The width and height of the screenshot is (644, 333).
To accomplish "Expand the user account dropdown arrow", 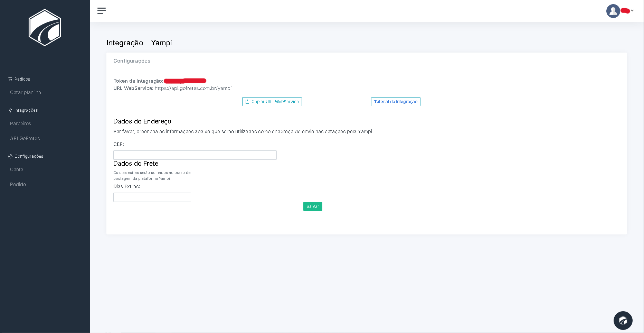I will (x=632, y=11).
